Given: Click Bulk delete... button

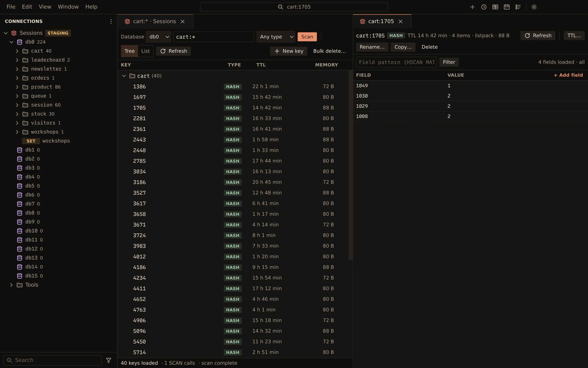Looking at the screenshot, I should (x=329, y=51).
